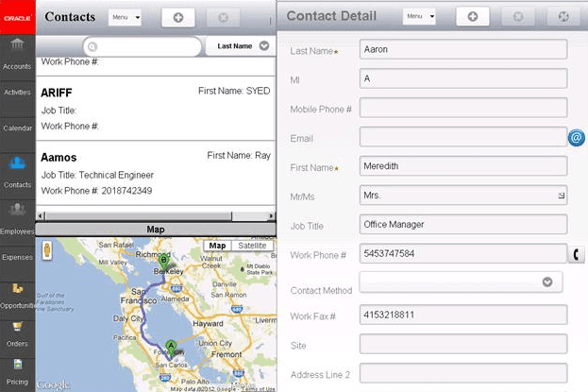This screenshot has height=392, width=588.
Task: Open the Pricing sidebar icon
Action: point(17,365)
